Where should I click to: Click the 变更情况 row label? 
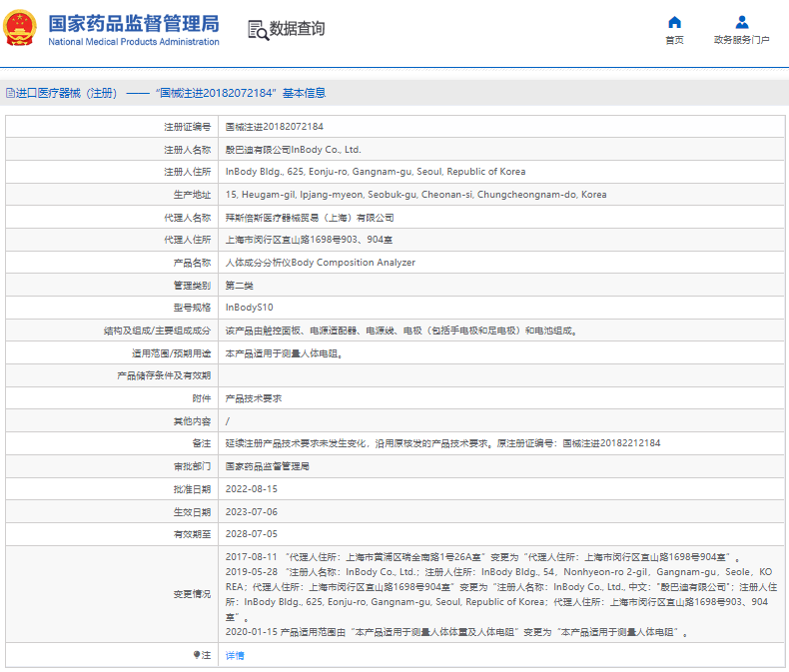point(192,594)
